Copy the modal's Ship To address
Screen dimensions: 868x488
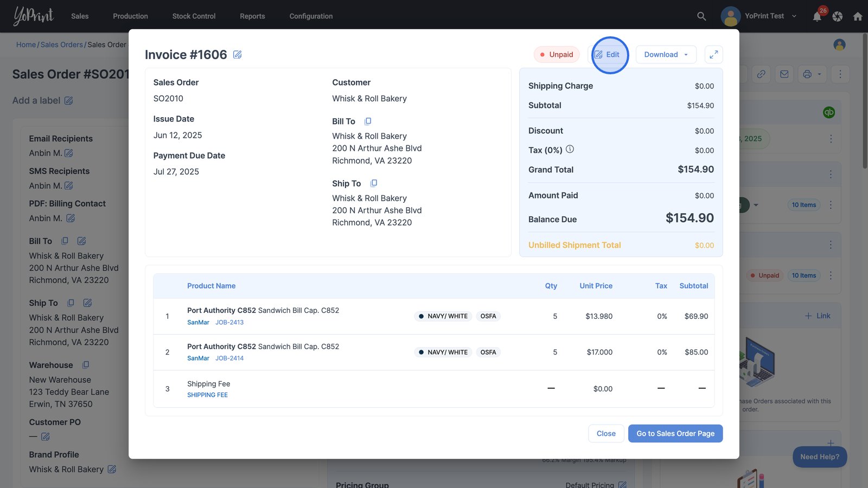point(374,183)
